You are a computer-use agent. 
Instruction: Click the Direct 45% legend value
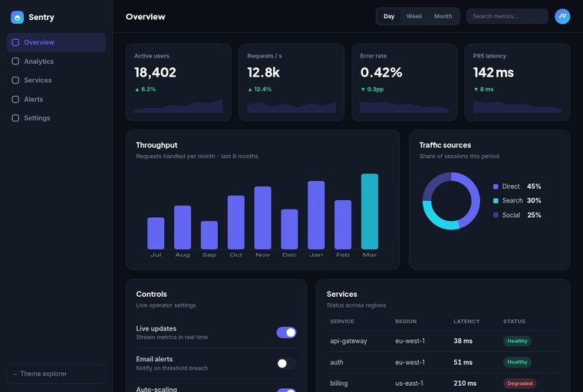pyautogui.click(x=534, y=186)
